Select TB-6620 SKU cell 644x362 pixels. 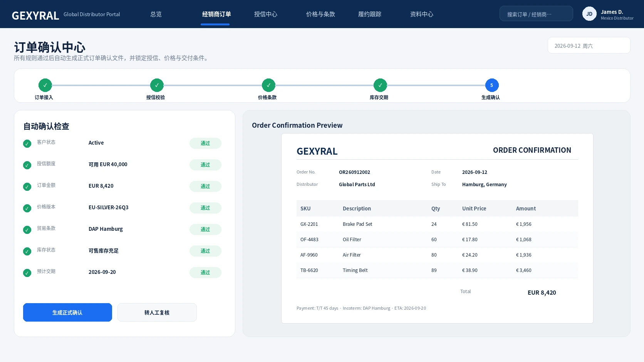(309, 270)
